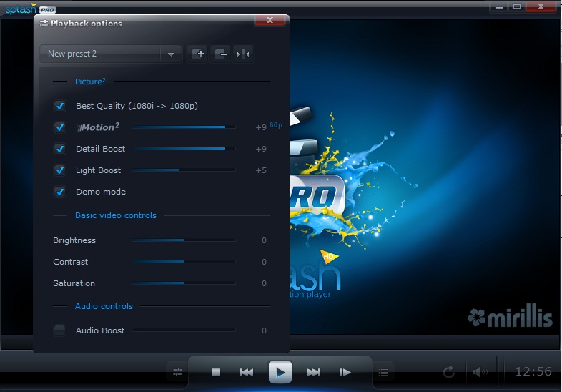Click the 12:56 clock display

click(533, 371)
